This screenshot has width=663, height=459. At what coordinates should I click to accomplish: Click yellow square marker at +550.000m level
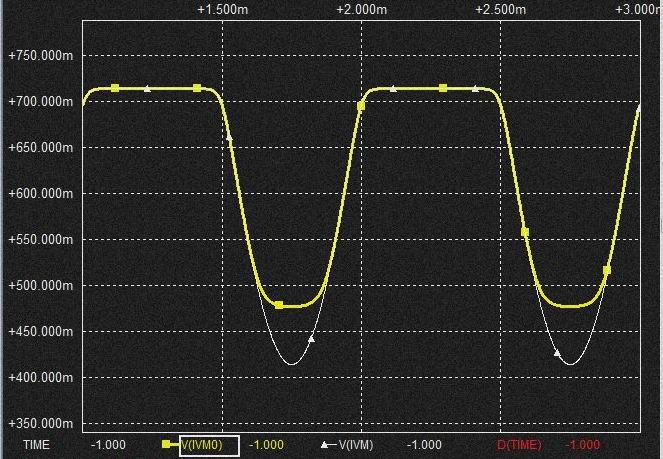click(x=525, y=232)
